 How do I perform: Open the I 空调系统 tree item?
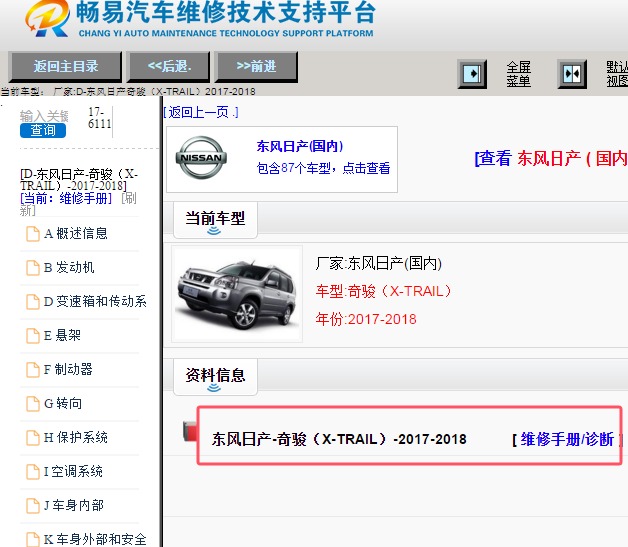(x=73, y=471)
